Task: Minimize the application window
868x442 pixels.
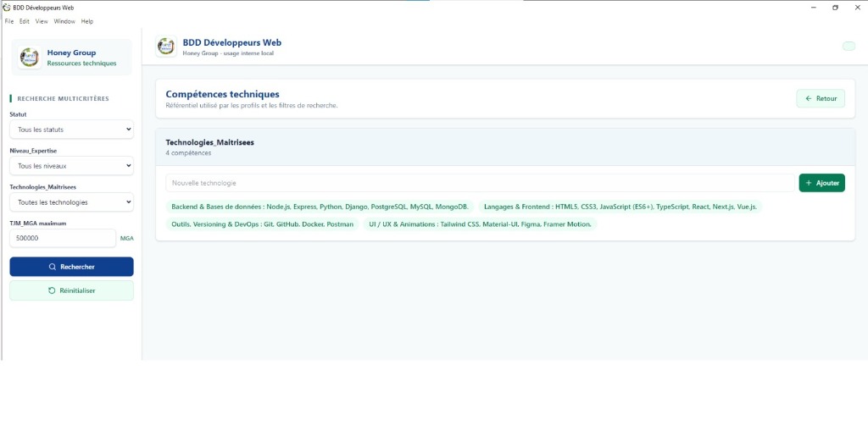Action: (x=813, y=8)
